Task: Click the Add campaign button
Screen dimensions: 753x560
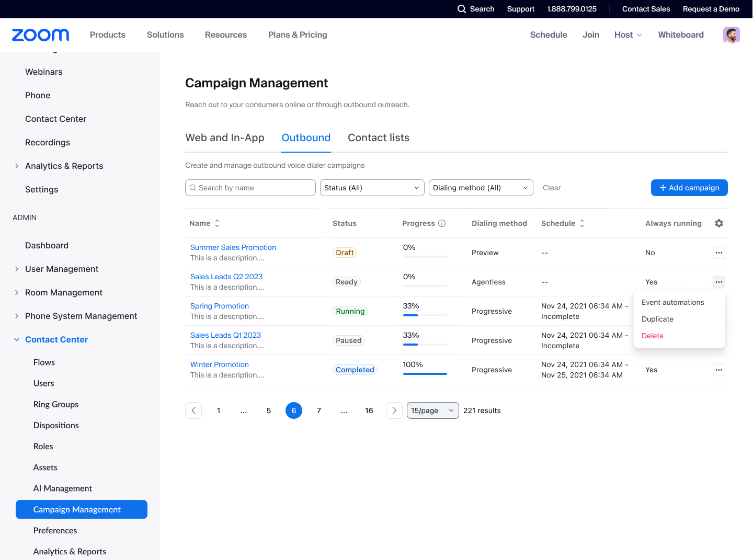Action: tap(689, 188)
